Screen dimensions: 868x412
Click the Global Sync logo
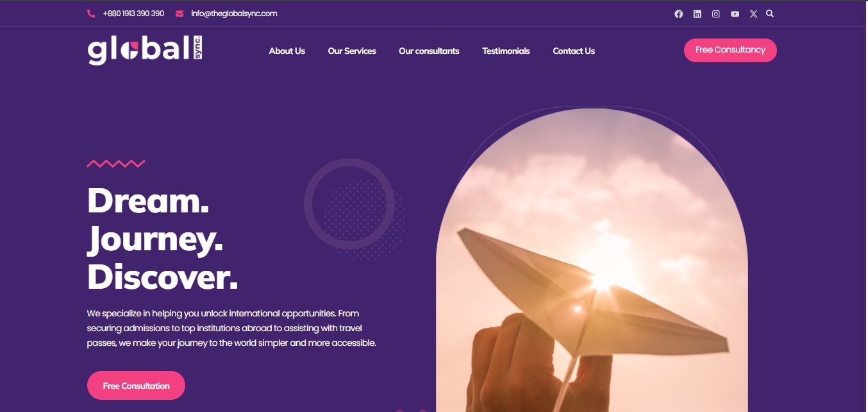(146, 50)
